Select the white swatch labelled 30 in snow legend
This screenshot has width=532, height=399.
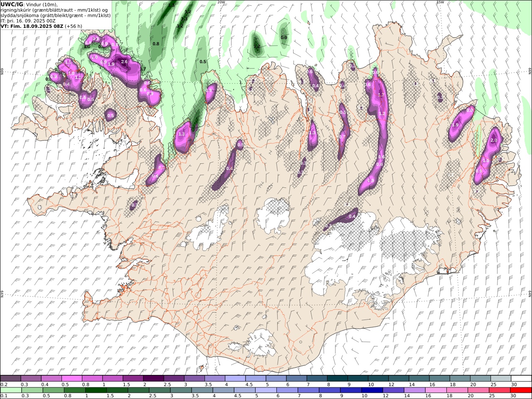pos(521,378)
